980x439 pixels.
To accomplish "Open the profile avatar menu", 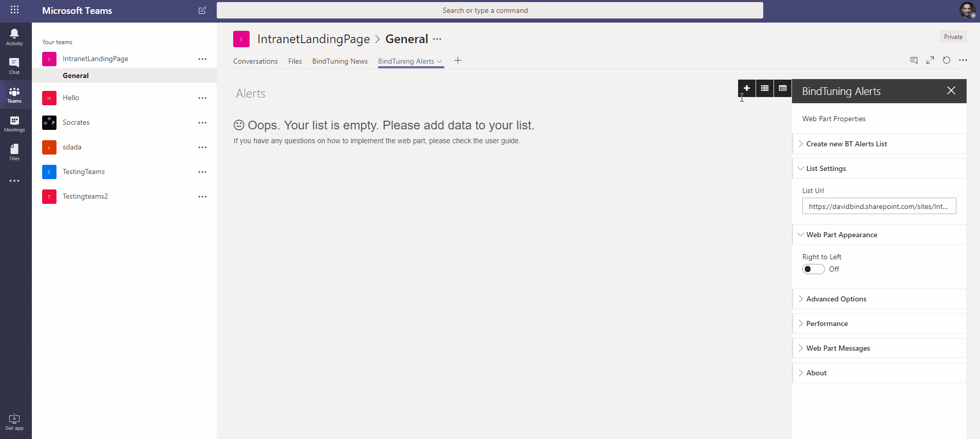I will click(x=967, y=10).
